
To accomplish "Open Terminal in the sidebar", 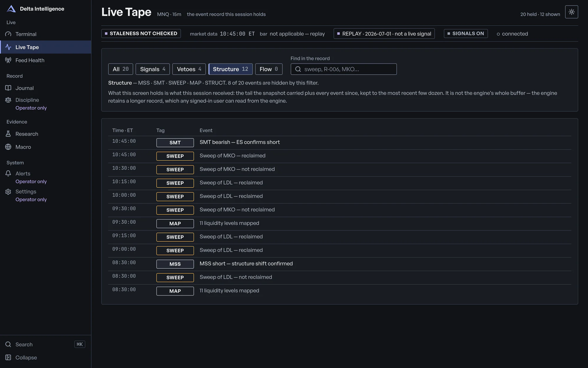I will 26,34.
